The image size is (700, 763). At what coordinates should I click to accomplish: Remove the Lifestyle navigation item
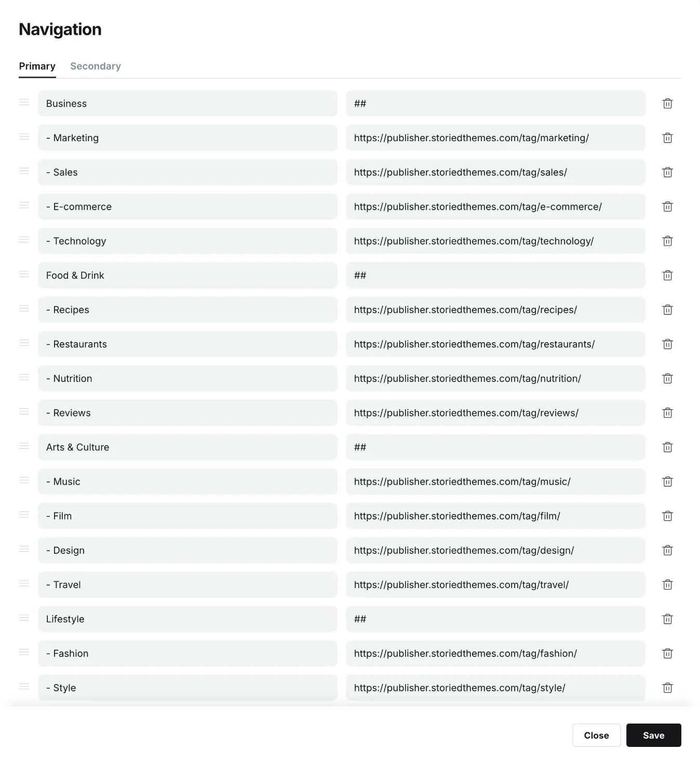click(667, 619)
